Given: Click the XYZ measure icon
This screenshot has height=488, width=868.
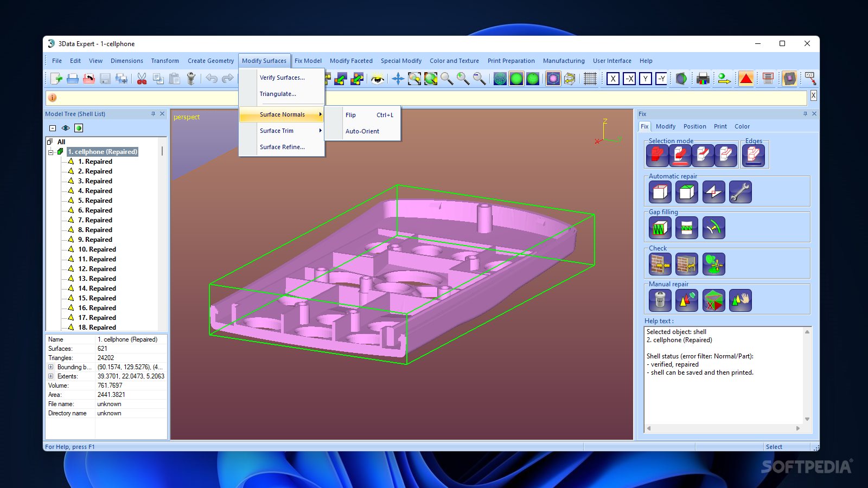Looking at the screenshot, I should [810, 79].
